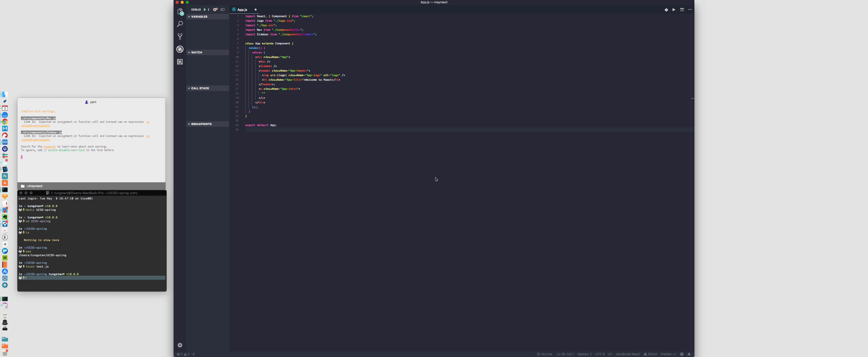Collapse the BREAKPOINTS section
The height and width of the screenshot is (357, 868).
(208, 124)
